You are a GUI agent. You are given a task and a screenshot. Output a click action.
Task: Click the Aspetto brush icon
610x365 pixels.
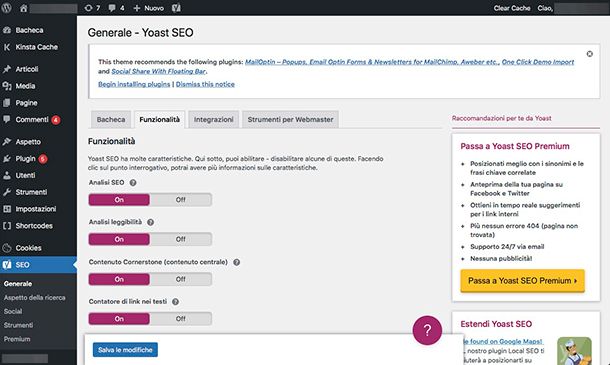pyautogui.click(x=7, y=142)
